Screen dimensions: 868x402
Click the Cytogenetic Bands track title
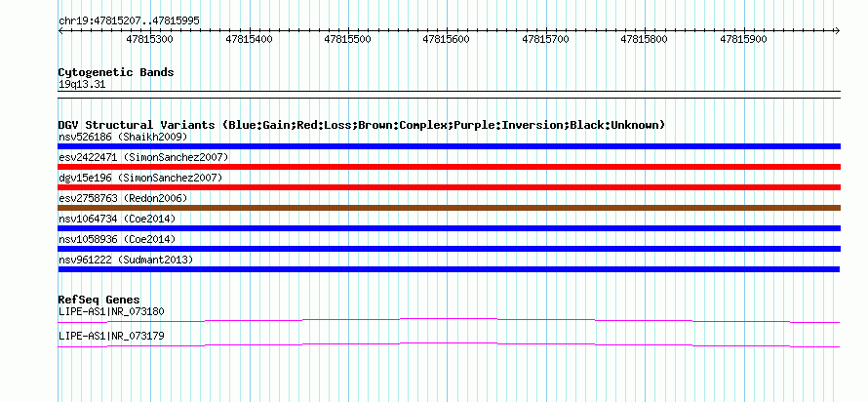click(x=116, y=72)
